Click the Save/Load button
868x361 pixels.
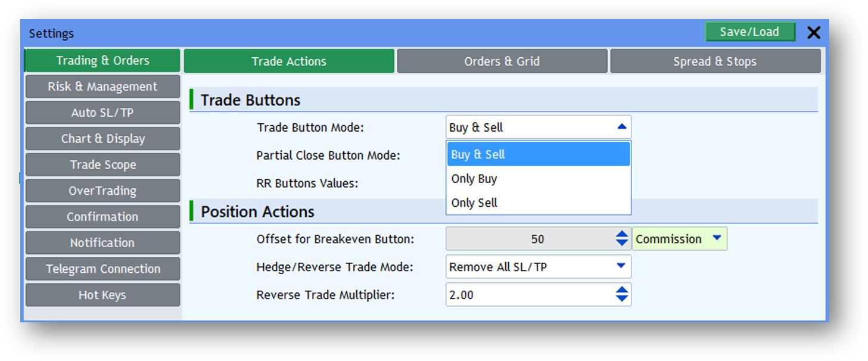coord(750,32)
